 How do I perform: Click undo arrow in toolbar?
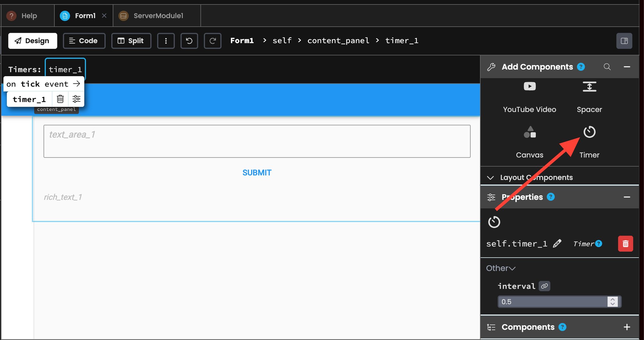pyautogui.click(x=189, y=41)
